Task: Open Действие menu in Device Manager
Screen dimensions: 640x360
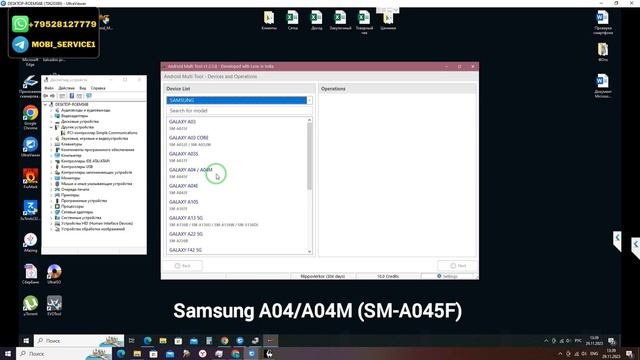Action: pyautogui.click(x=66, y=88)
